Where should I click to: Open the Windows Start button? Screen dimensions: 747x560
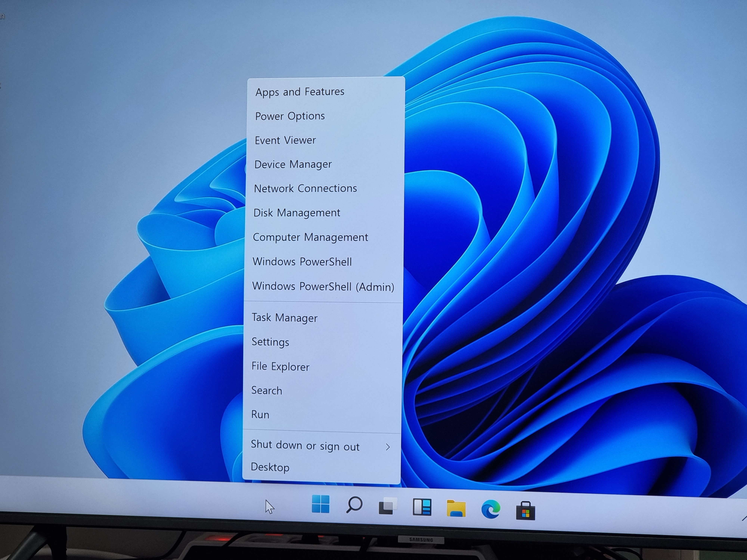[320, 504]
